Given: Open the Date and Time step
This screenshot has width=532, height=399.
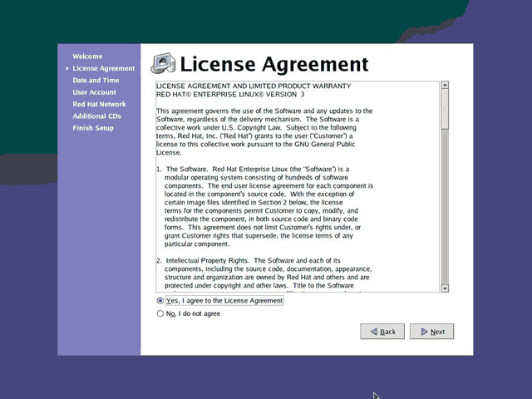Looking at the screenshot, I should click(96, 80).
